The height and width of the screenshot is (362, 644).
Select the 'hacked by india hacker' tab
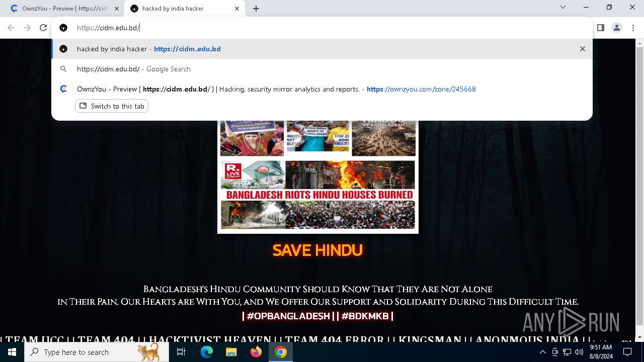click(x=184, y=9)
